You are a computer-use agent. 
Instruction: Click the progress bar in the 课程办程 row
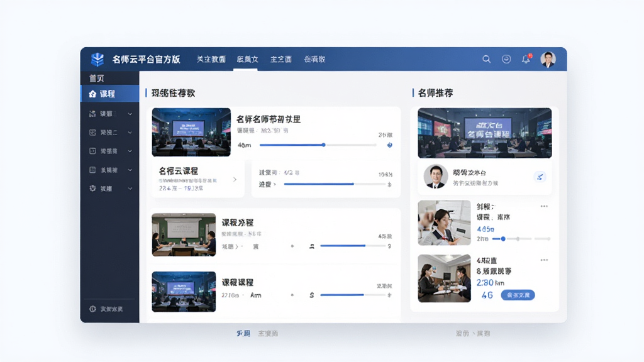click(353, 246)
